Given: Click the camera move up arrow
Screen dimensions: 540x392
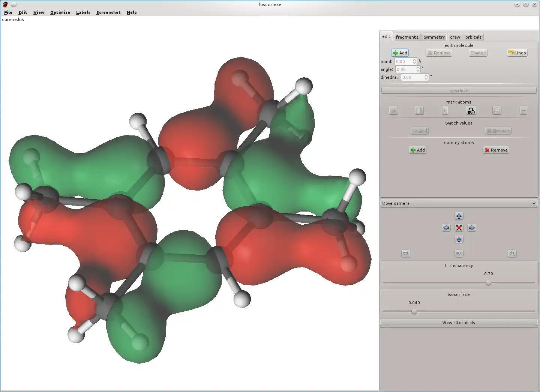Looking at the screenshot, I should tap(459, 216).
